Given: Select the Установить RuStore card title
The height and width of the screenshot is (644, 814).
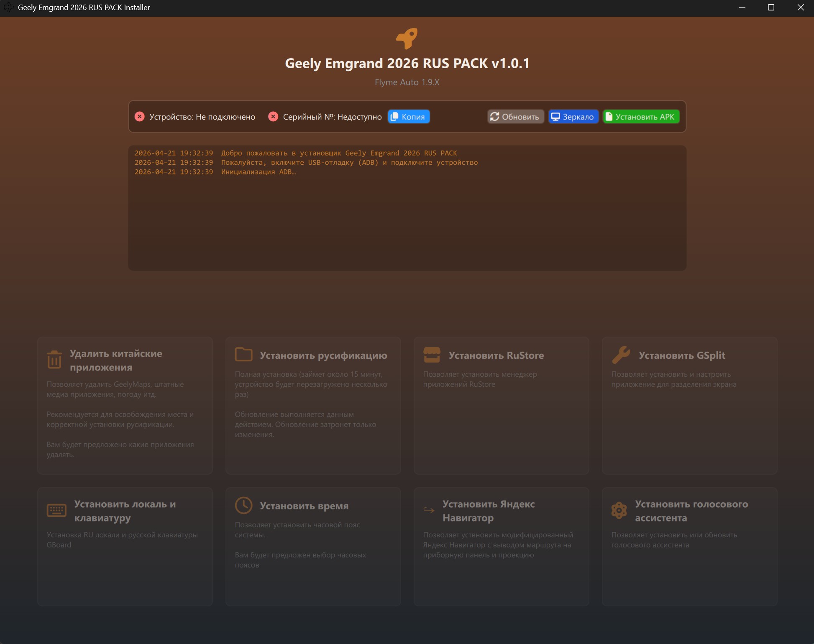Looking at the screenshot, I should (x=496, y=355).
